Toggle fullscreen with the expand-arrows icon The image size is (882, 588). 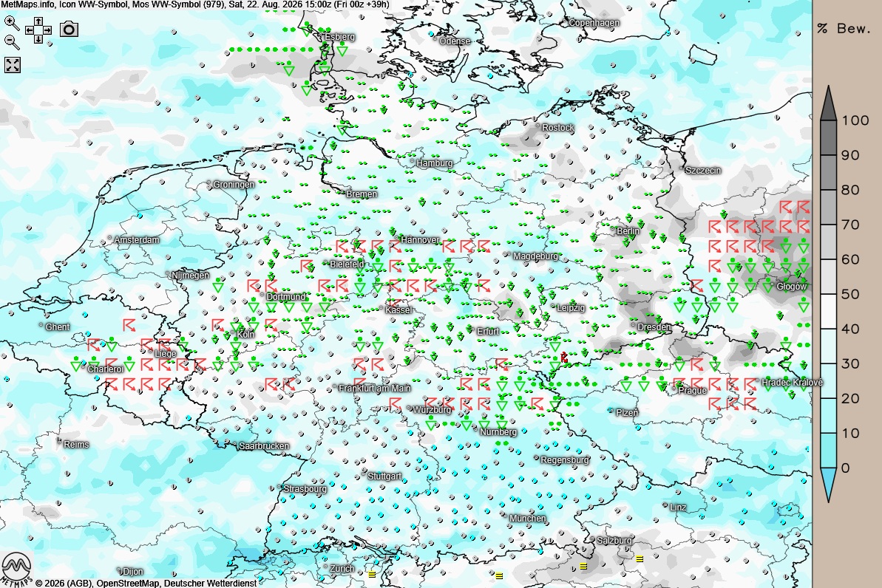13,65
